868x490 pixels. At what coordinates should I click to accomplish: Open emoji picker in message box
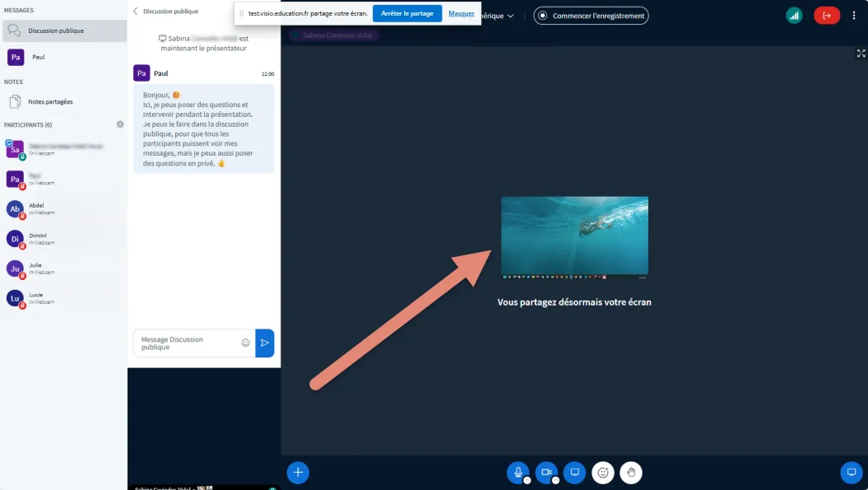pos(245,343)
